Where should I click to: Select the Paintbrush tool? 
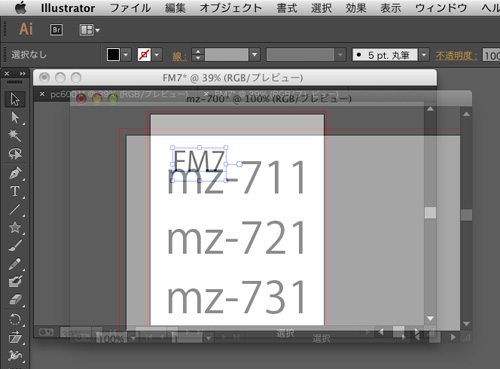point(15,246)
